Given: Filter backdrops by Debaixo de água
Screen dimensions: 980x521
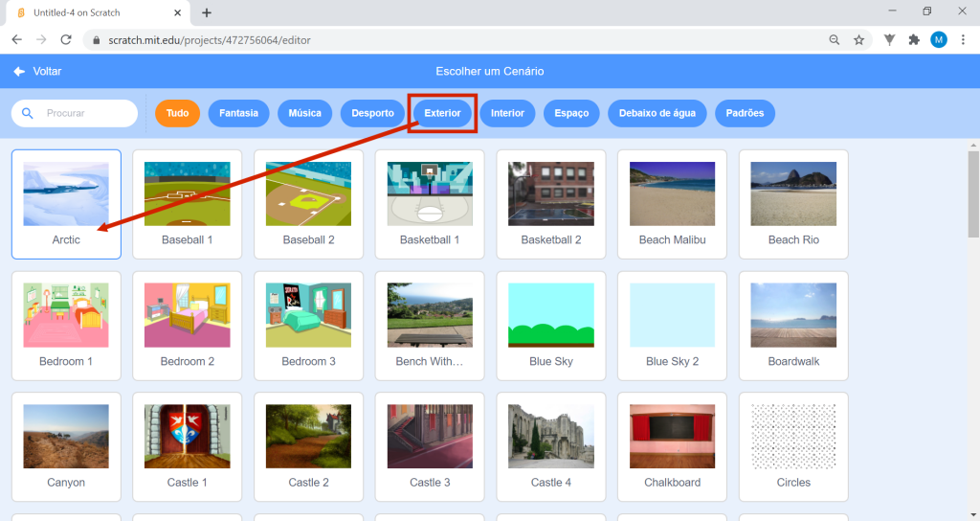Looking at the screenshot, I should 657,113.
